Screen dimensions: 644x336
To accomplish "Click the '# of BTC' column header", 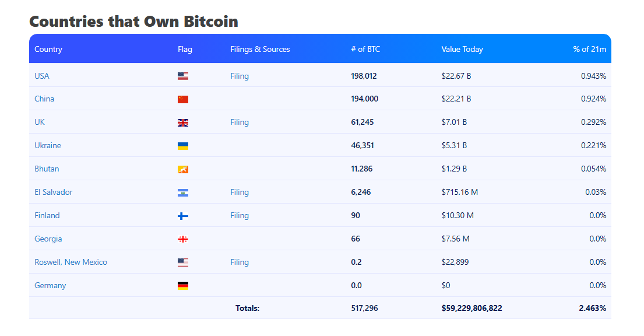I will pos(365,49).
